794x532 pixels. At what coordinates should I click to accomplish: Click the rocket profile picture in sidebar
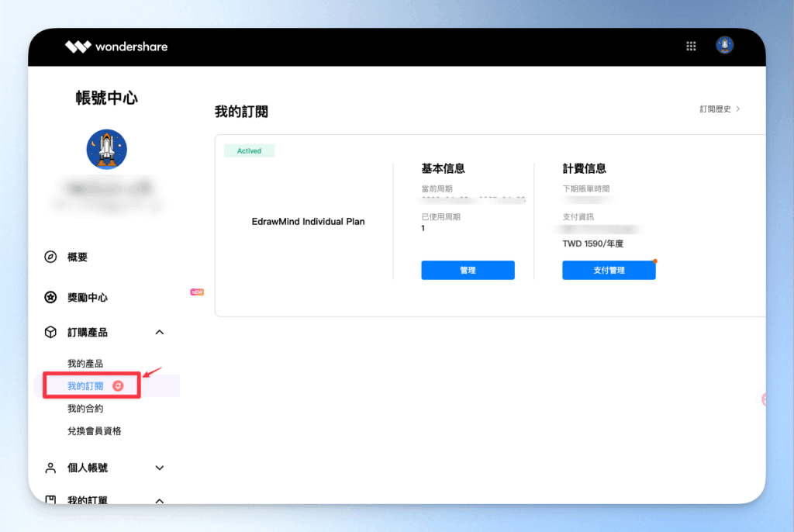(106, 149)
